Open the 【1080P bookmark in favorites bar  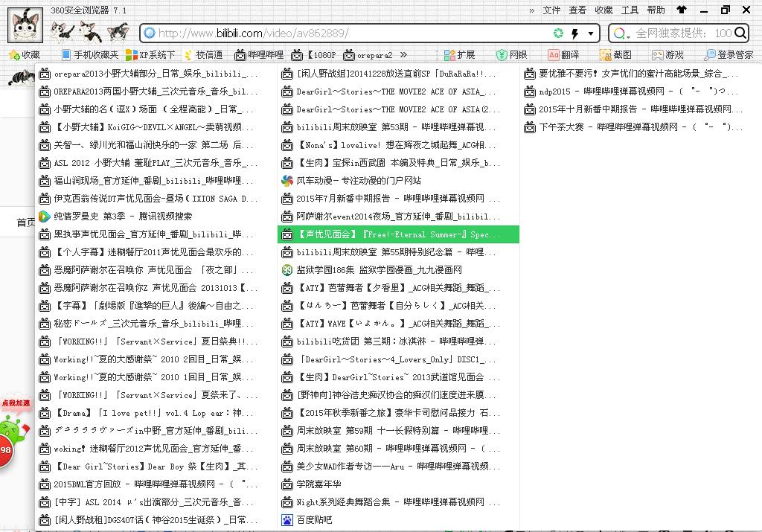(x=313, y=55)
